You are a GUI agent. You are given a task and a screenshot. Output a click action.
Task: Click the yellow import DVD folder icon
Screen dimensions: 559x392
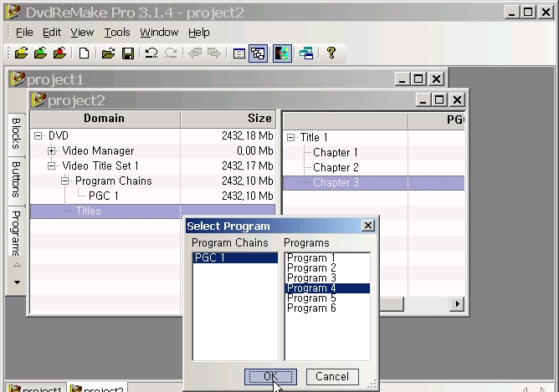(x=22, y=53)
